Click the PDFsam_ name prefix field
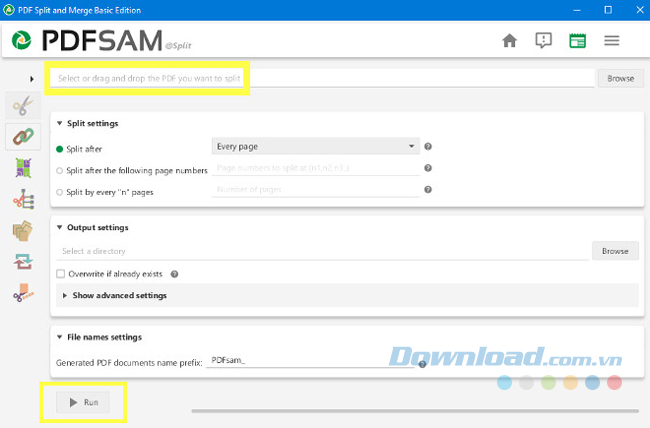650x428 pixels. [x=310, y=360]
